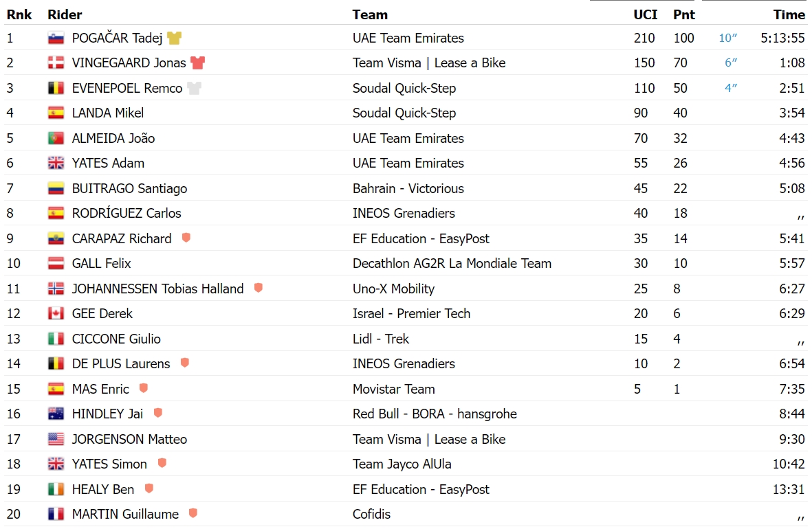This screenshot has width=812, height=529.
Task: Click the red polka-dot jersey beside Vingegaard
Action: click(198, 63)
